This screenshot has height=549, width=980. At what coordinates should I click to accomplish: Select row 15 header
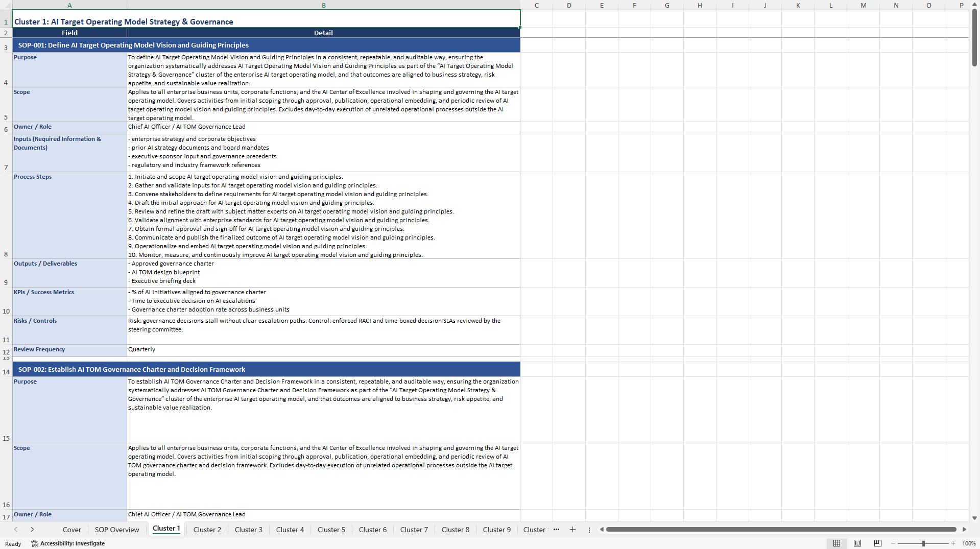(6, 410)
